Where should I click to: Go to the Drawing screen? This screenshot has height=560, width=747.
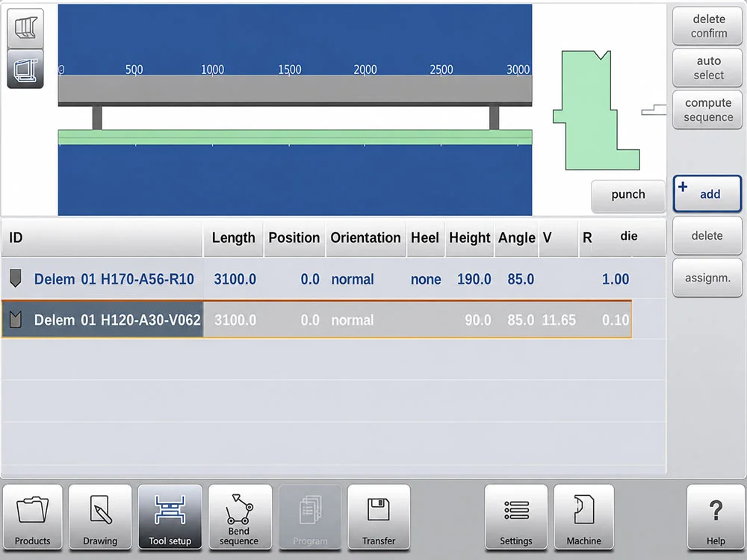(100, 517)
